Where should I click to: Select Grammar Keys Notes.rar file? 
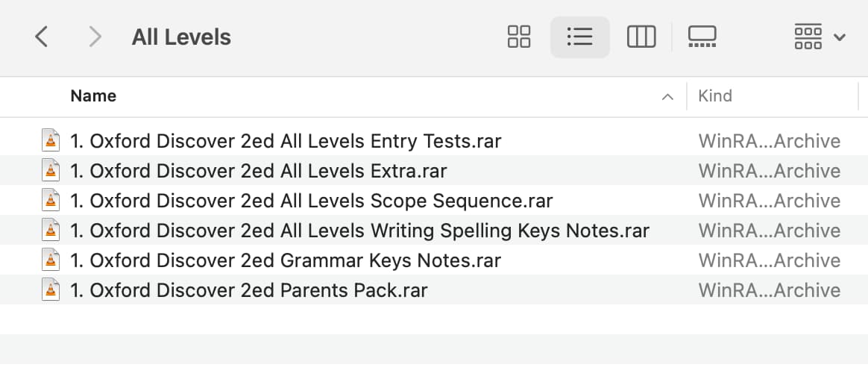[x=434, y=260]
